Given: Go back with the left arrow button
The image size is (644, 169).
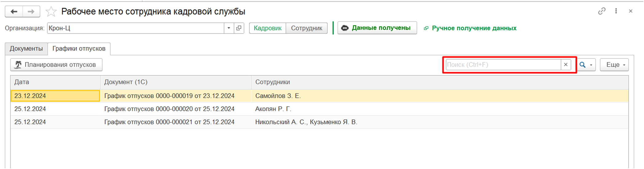Looking at the screenshot, I should coord(14,12).
